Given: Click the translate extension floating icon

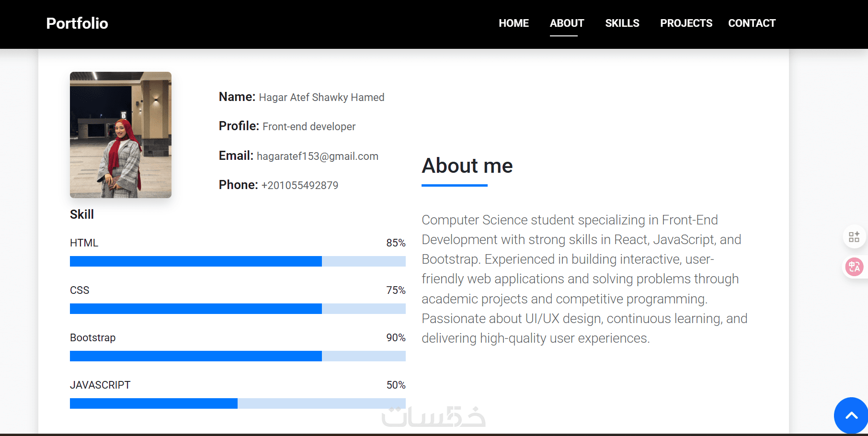Looking at the screenshot, I should point(854,267).
